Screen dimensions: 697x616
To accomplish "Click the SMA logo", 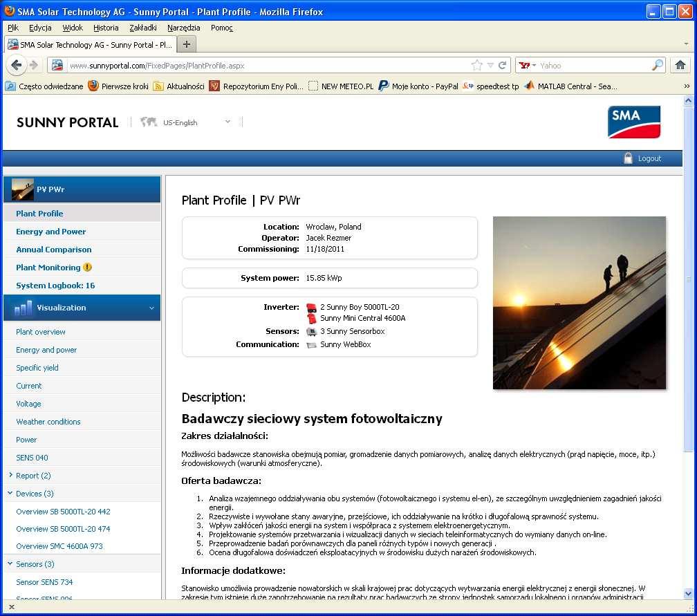I will [x=634, y=122].
